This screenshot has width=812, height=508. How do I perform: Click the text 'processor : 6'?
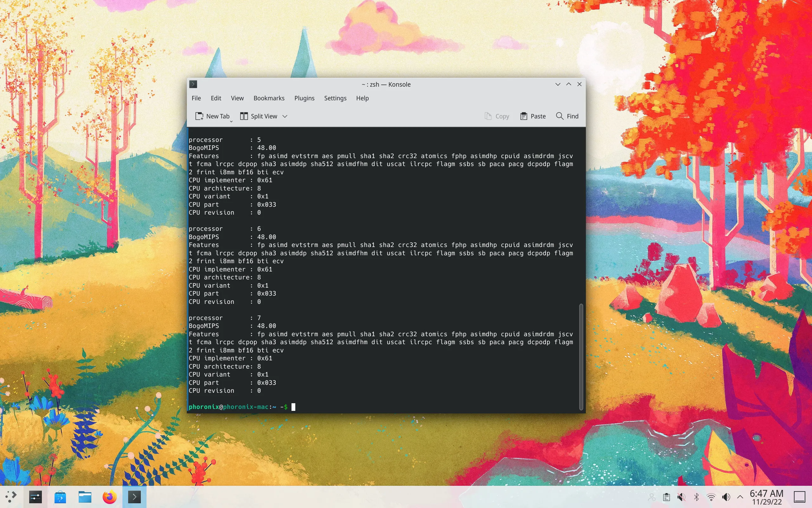tap(225, 229)
